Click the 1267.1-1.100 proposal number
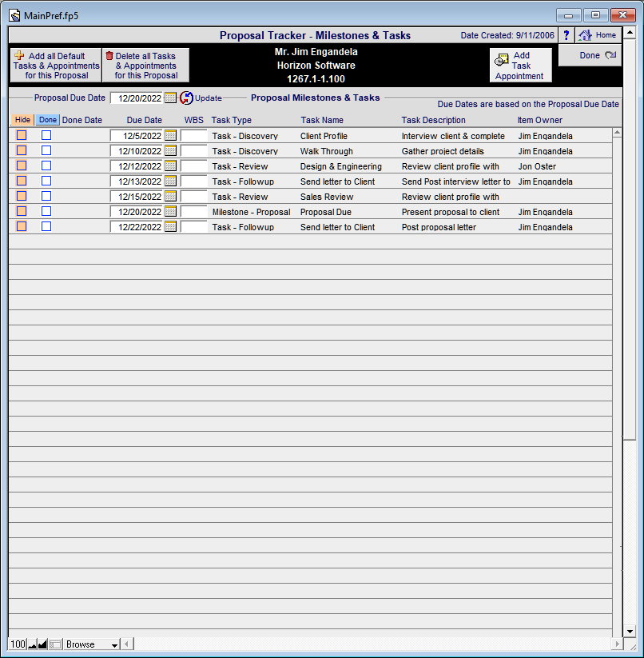Image resolution: width=644 pixels, height=658 pixels. point(316,79)
